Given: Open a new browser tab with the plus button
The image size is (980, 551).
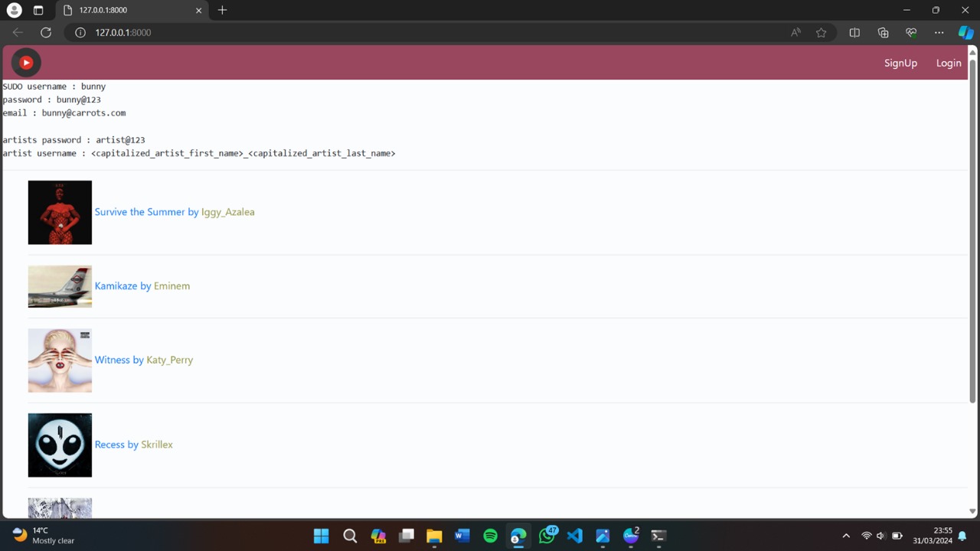Looking at the screenshot, I should coord(222,10).
